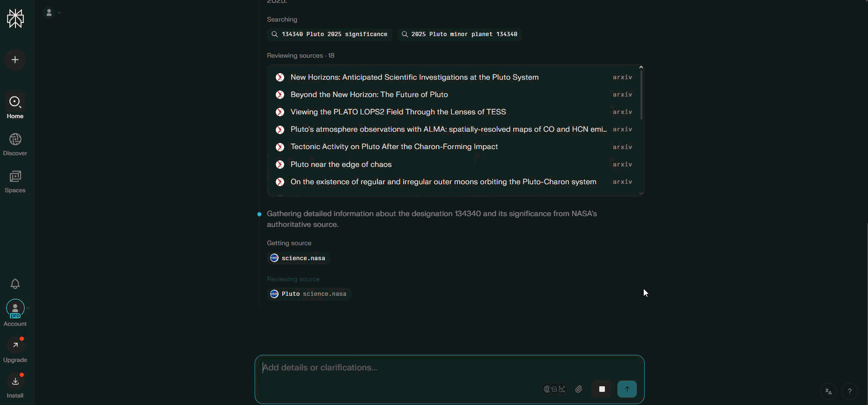The width and height of the screenshot is (868, 405).
Task: Open the help question mark button
Action: pos(850,391)
